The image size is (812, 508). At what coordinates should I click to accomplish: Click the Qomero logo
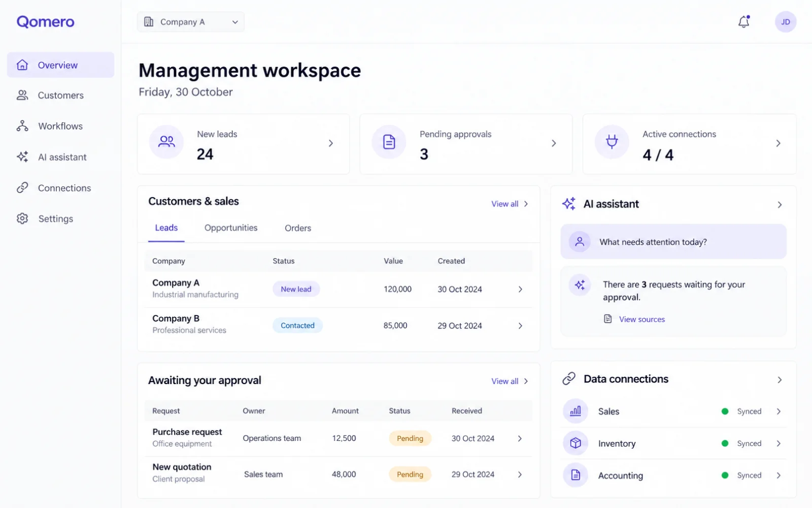45,21
